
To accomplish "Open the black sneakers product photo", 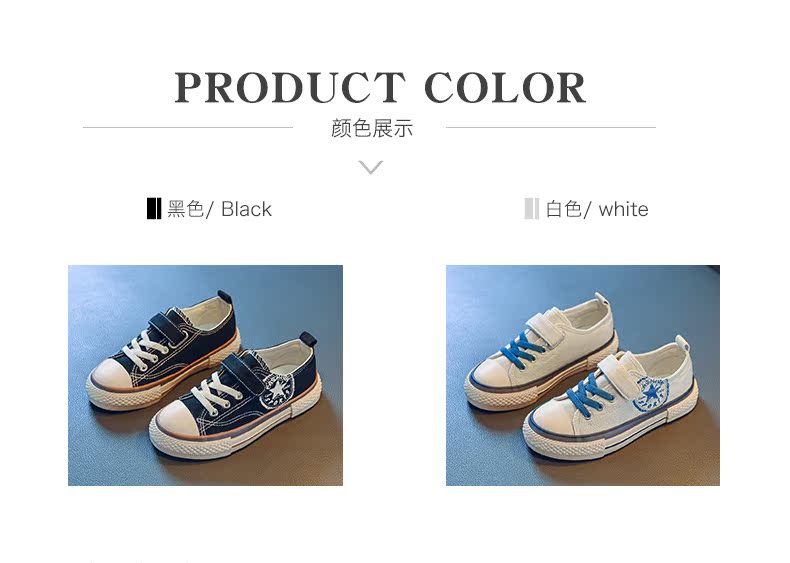I will point(206,375).
